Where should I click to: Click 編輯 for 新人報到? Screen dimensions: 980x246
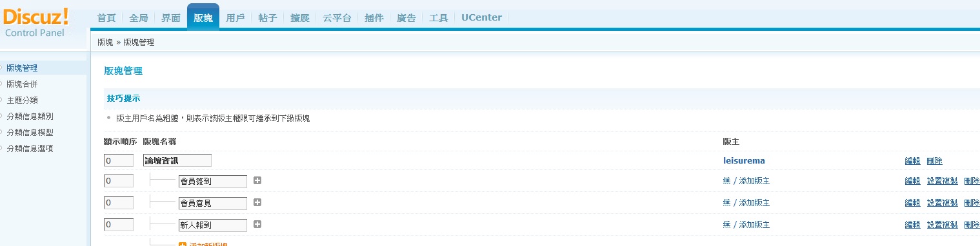912,225
